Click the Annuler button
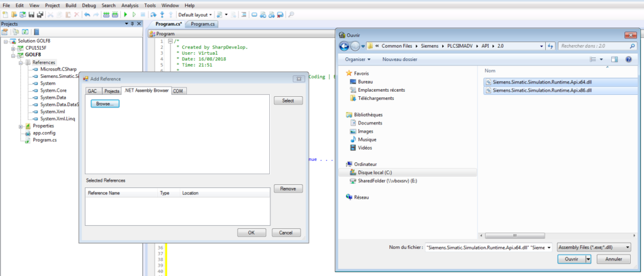The height and width of the screenshot is (276, 644). (x=613, y=259)
